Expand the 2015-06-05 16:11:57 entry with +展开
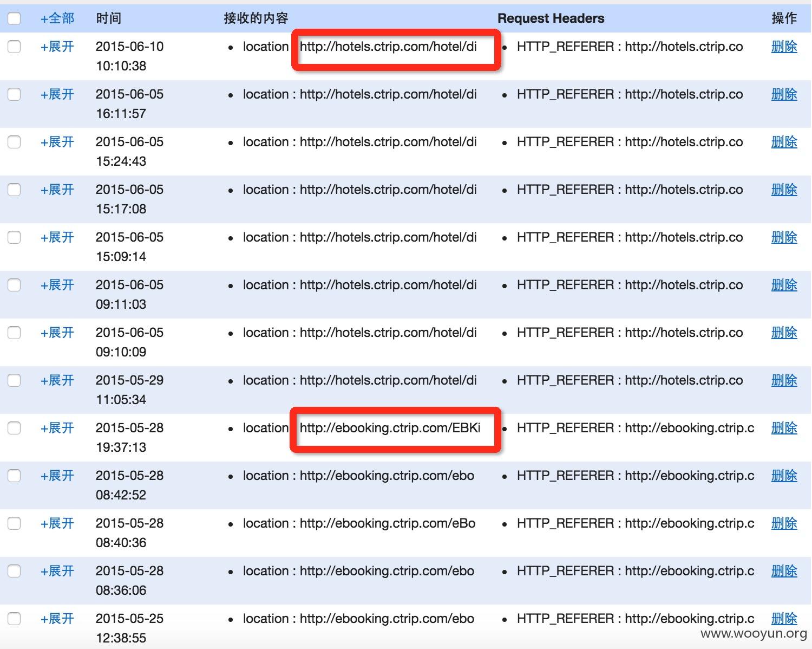 57,94
